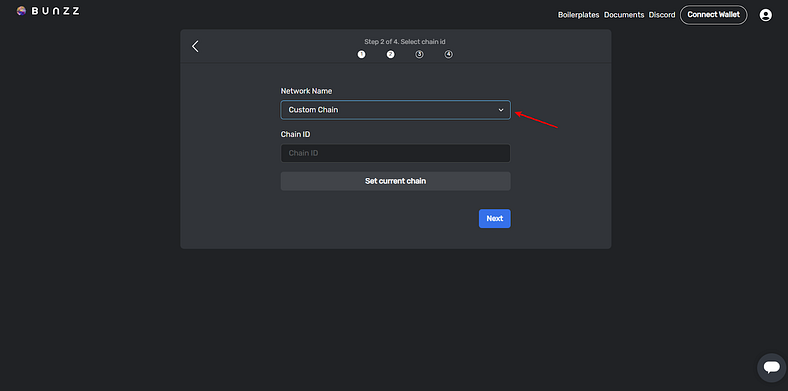The width and height of the screenshot is (788, 391).
Task: Open the user profile avatar icon
Action: (x=765, y=15)
